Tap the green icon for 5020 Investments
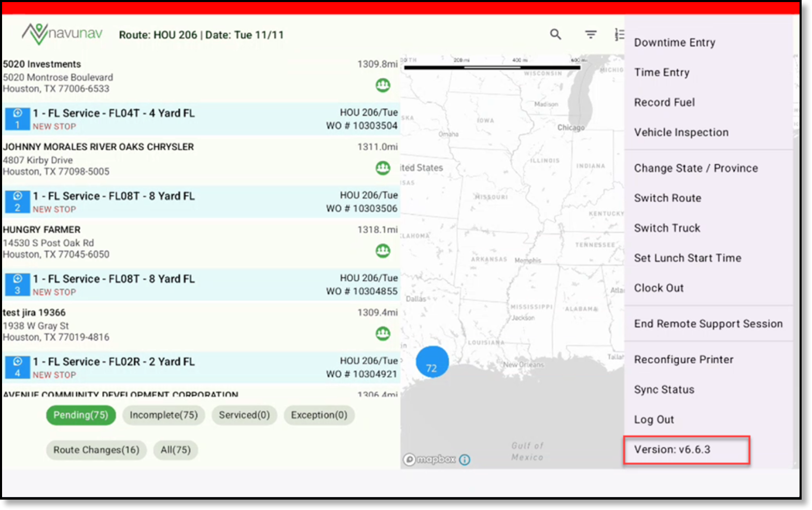This screenshot has height=510, width=812. (x=383, y=85)
